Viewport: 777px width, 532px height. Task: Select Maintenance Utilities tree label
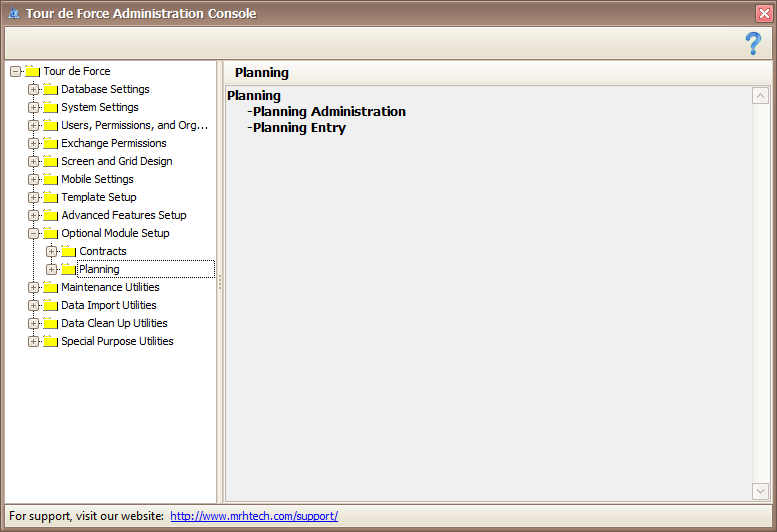(110, 287)
